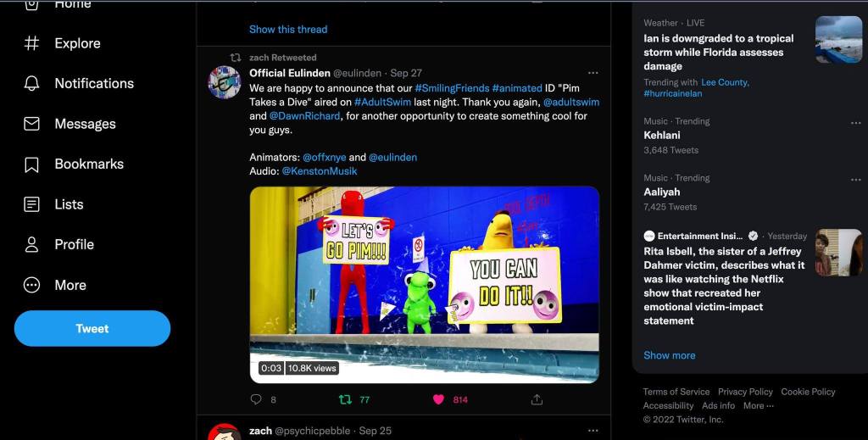Viewport: 868px width, 440px height.
Task: Open the share icon under the tweet
Action: 537,399
